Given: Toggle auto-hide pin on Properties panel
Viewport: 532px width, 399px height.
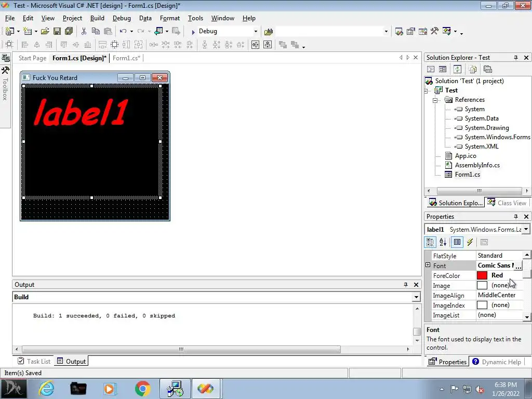Looking at the screenshot, I should click(516, 217).
